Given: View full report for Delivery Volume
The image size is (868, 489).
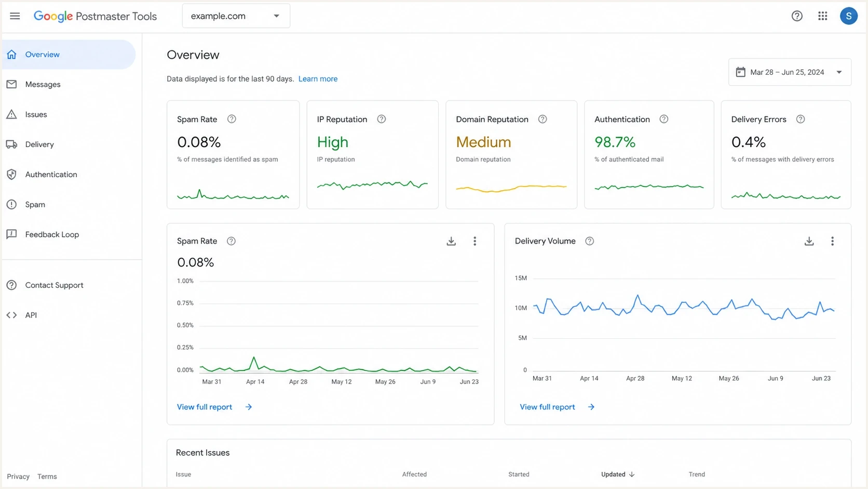Looking at the screenshot, I should [547, 407].
